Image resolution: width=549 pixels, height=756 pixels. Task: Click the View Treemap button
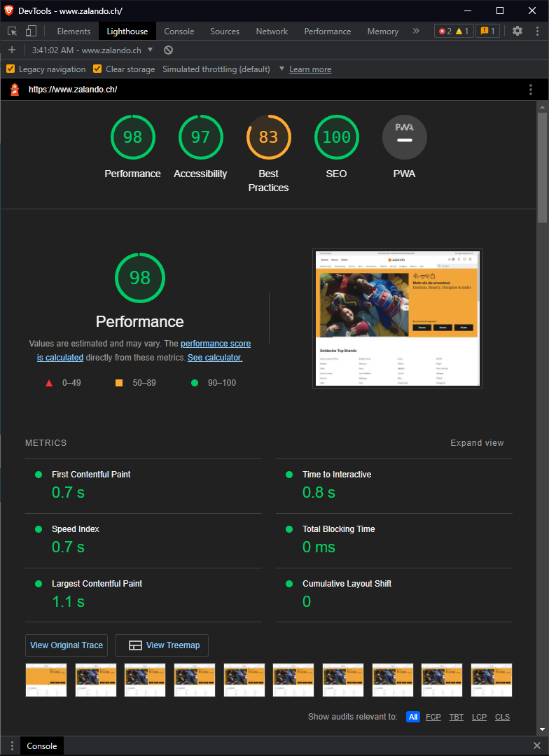click(162, 645)
